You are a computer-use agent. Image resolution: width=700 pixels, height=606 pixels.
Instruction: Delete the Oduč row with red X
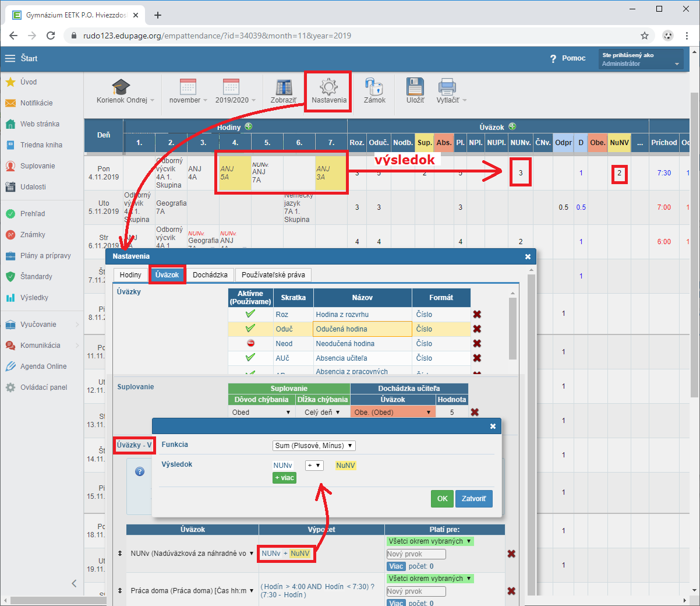tap(477, 329)
